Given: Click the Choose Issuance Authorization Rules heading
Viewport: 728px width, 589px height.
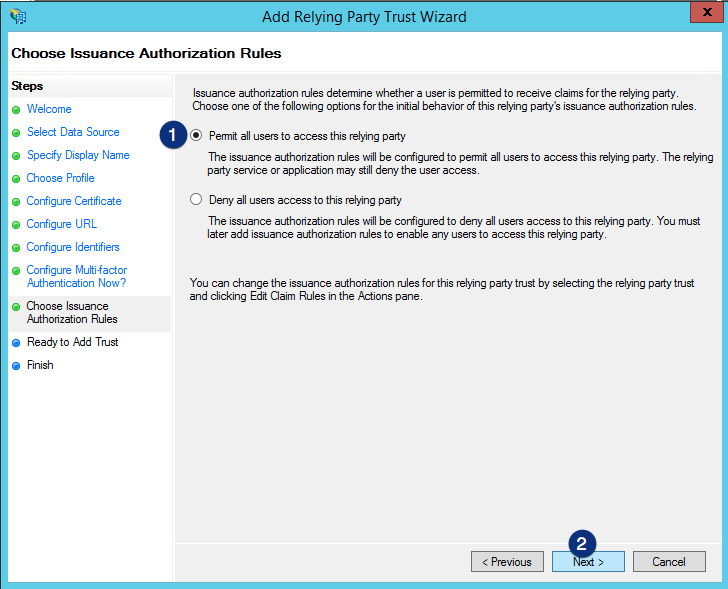Looking at the screenshot, I should click(x=146, y=53).
